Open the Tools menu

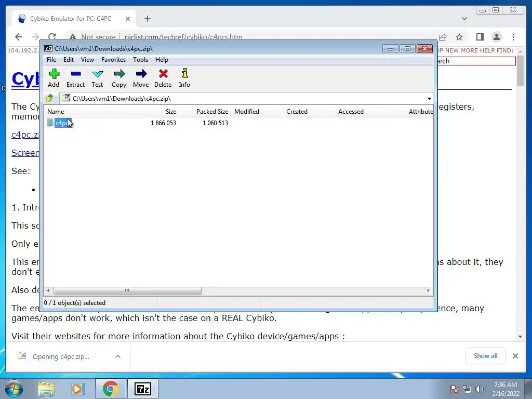coord(140,60)
